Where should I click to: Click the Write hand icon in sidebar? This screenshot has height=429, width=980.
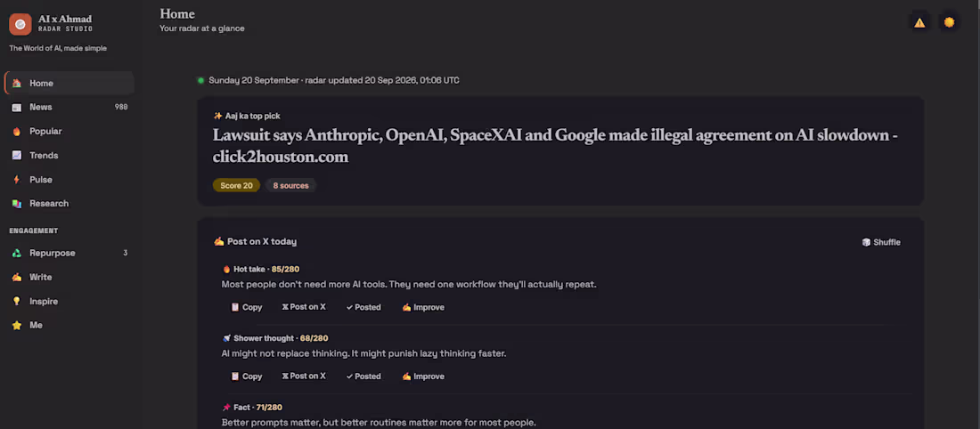tap(17, 278)
